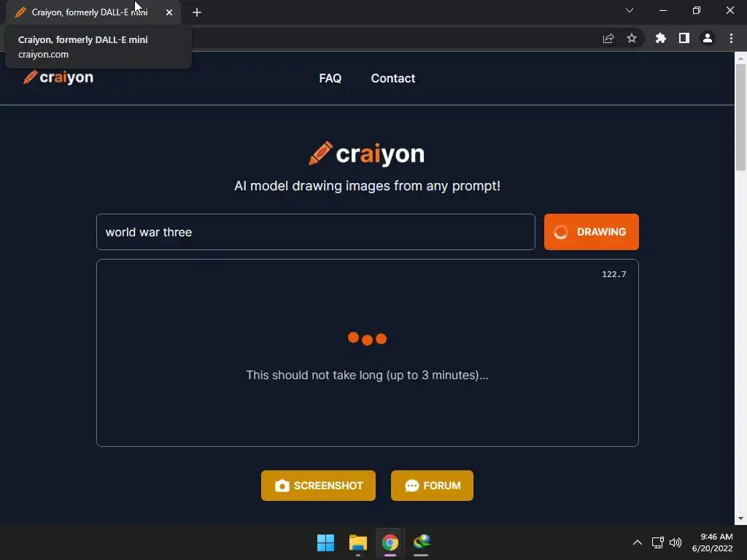This screenshot has height=560, width=747.
Task: Expand the tab search chevron
Action: (x=630, y=10)
